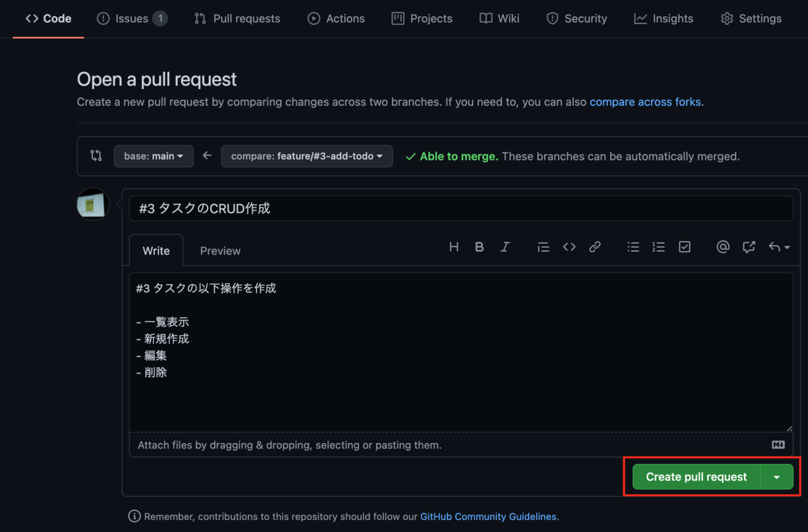Insert a bulleted list
This screenshot has height=532, width=808.
pyautogui.click(x=633, y=247)
